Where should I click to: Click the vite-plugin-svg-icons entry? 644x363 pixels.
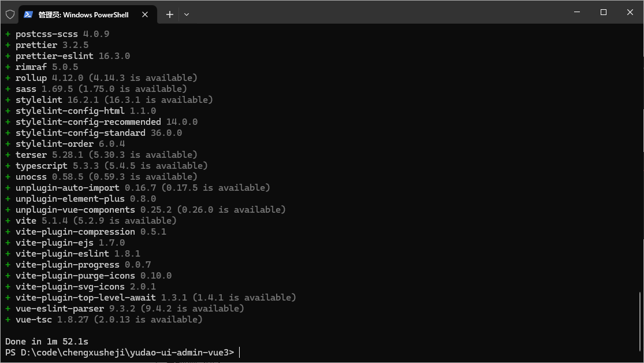click(70, 286)
